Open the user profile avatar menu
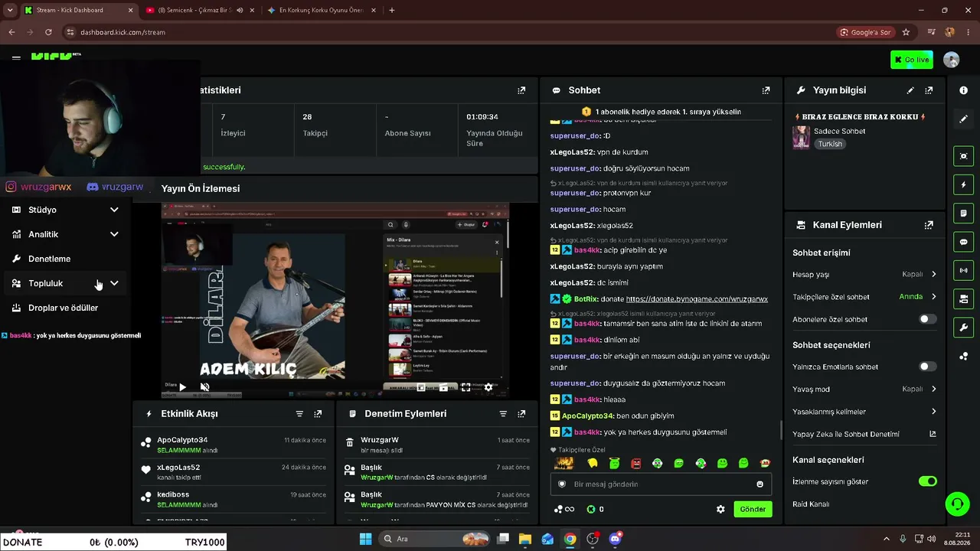The image size is (980, 551). tap(952, 60)
